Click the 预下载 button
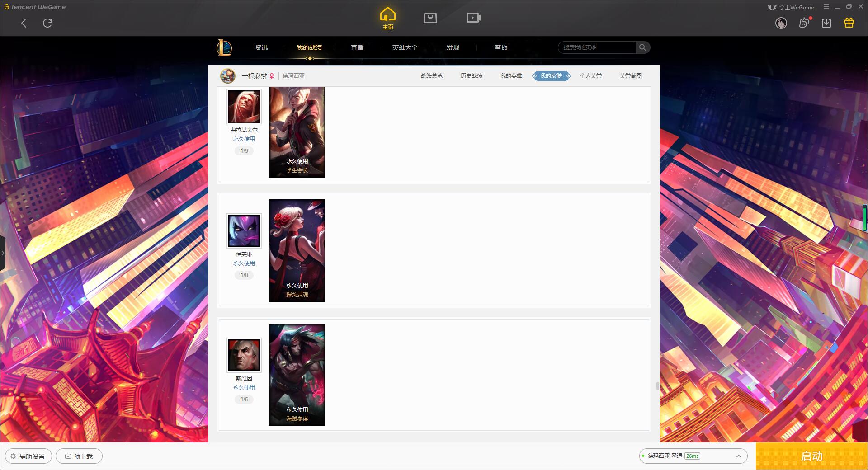868x470 pixels. click(x=79, y=456)
